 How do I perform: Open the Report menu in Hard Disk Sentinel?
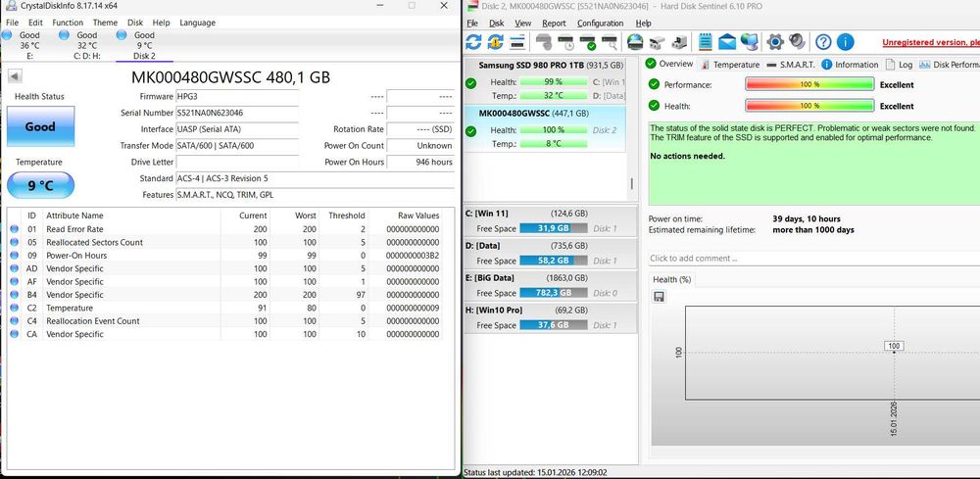pos(554,24)
